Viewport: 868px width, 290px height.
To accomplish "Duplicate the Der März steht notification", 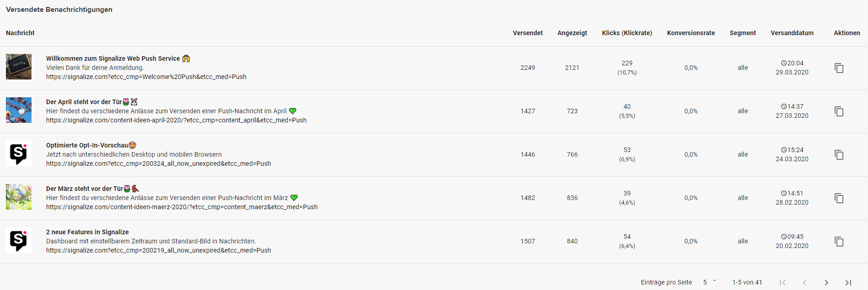I will (x=839, y=198).
